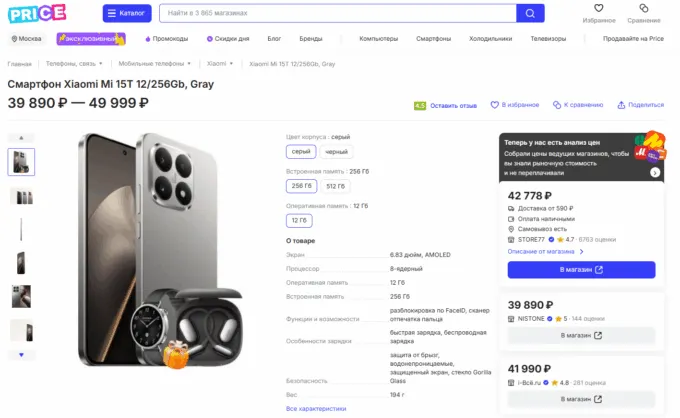This screenshot has height=418, width=680.
Task: Open the Каталог dropdown menu
Action: point(127,14)
